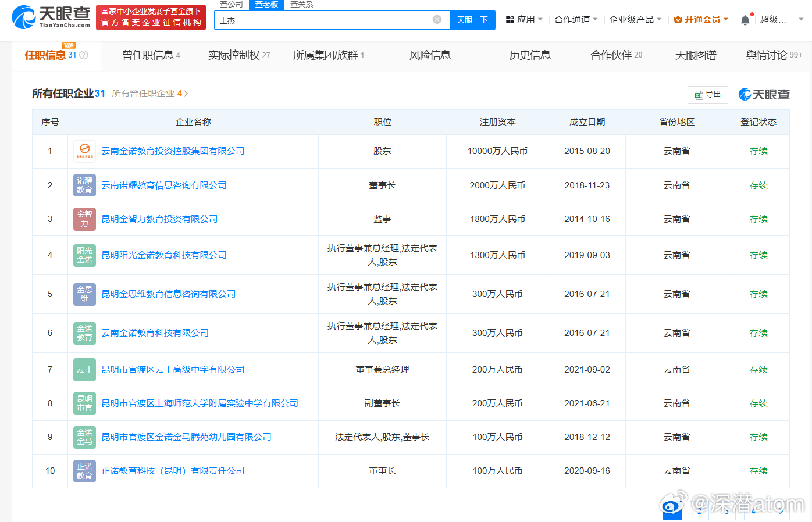Expand the 企业级产品 dropdown
This screenshot has height=522, width=812.
(659, 19)
